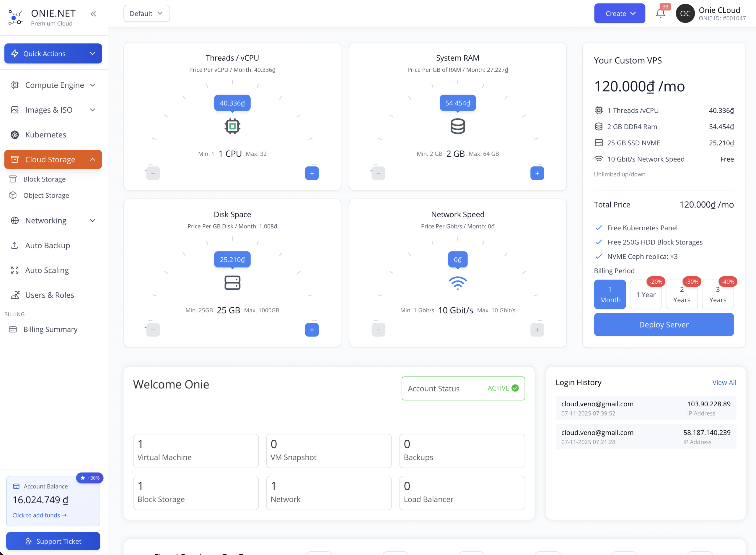Select 1 Year billing period
Screen dimensions: 756x555
tap(646, 294)
